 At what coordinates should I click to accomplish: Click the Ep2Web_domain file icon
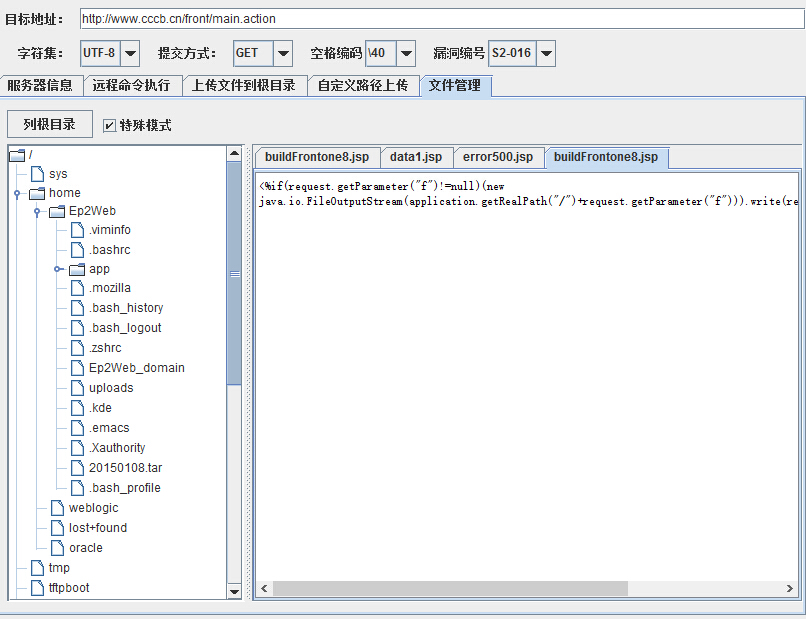(78, 368)
